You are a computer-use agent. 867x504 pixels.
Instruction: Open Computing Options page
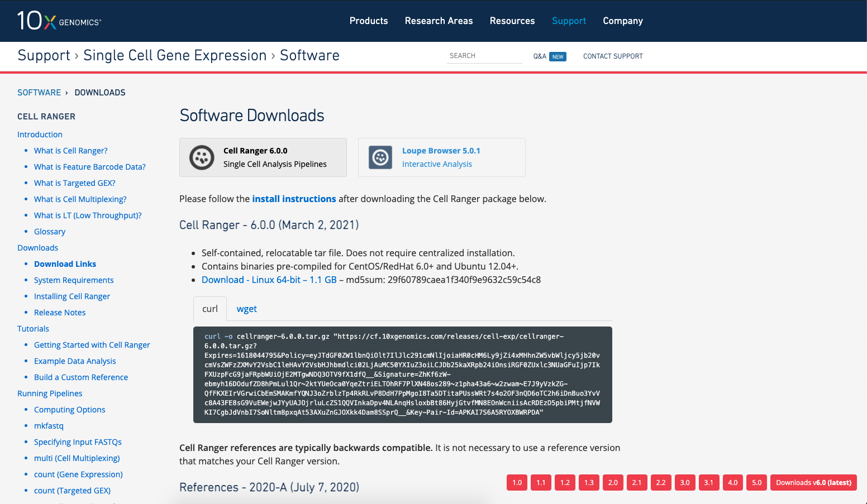70,410
